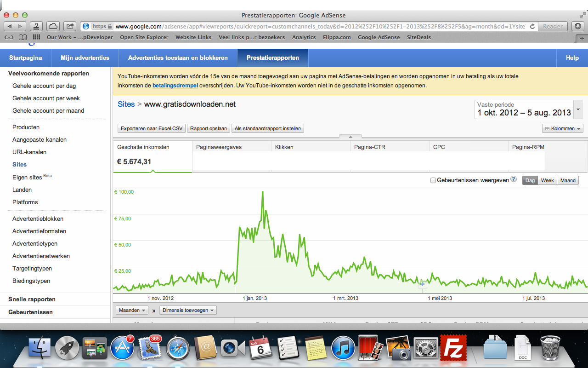Open the Maanden dropdown below the chart
The height and width of the screenshot is (368, 588).
click(x=132, y=310)
